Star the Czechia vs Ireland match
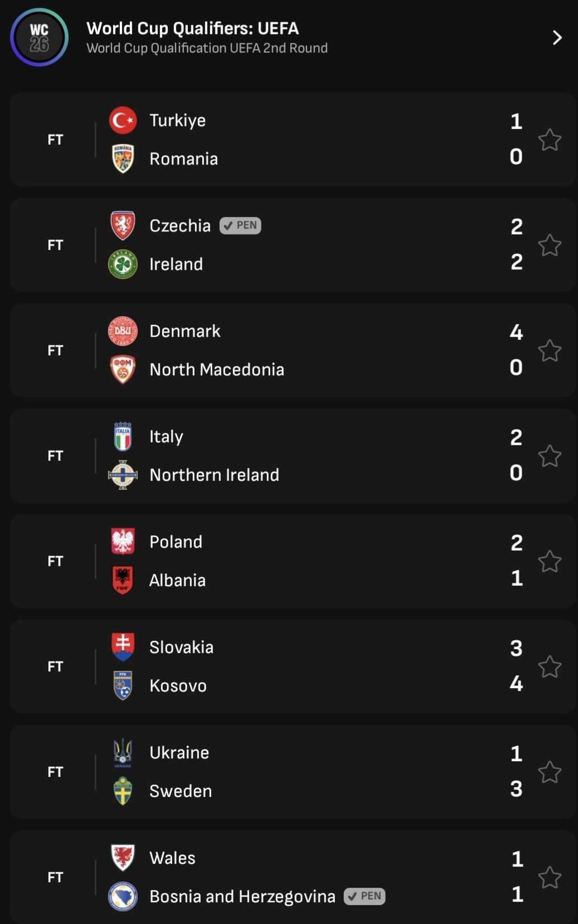This screenshot has height=924, width=578. [x=550, y=245]
